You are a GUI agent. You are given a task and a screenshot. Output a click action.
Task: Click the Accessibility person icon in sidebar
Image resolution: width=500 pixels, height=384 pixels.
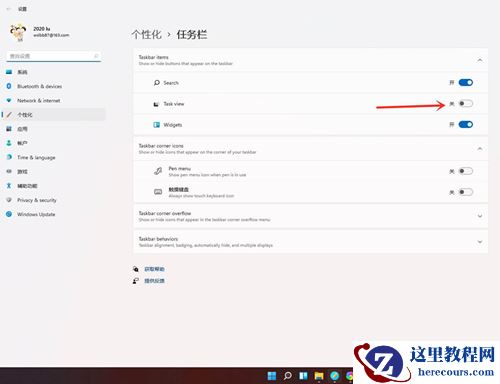(9, 186)
